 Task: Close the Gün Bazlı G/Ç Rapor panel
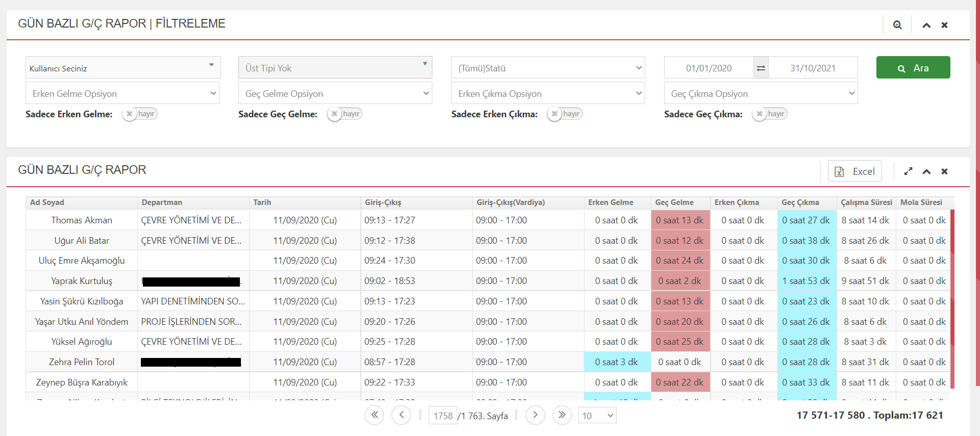click(x=944, y=171)
